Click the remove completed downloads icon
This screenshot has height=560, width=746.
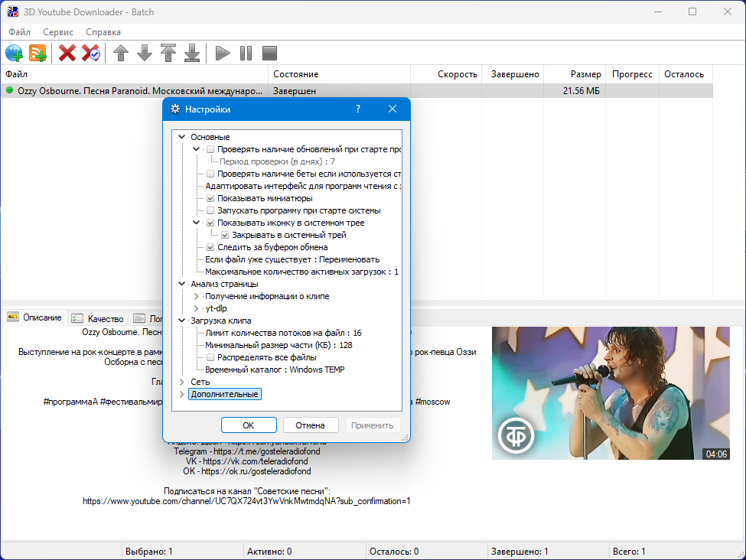[x=90, y=53]
